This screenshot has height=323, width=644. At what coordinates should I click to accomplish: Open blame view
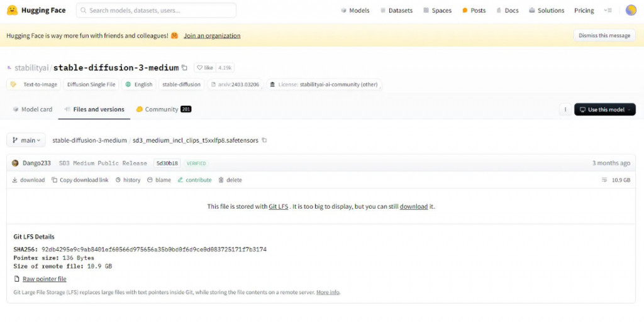[x=159, y=180]
